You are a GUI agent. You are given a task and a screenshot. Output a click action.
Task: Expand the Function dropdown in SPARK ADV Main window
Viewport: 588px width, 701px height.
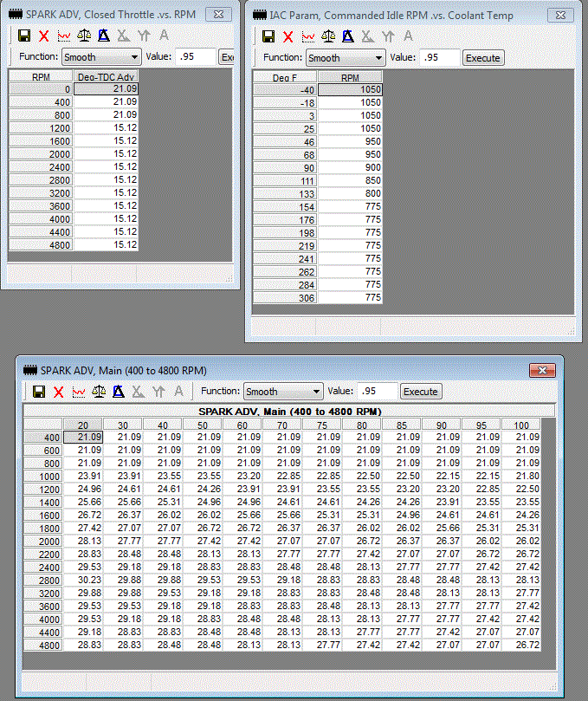283,392
